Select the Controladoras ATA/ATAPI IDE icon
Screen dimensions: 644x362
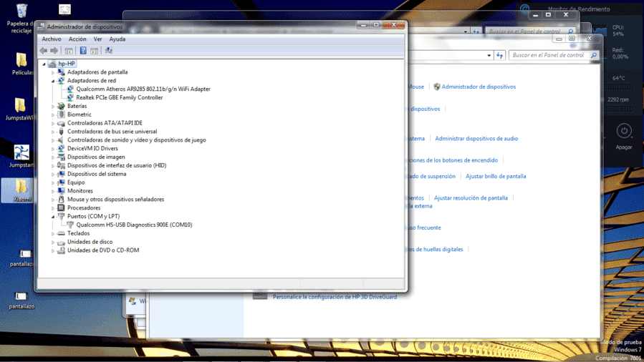(61, 123)
